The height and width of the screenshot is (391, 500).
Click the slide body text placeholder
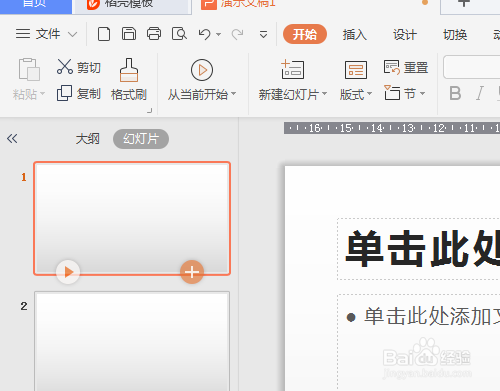coord(419,343)
